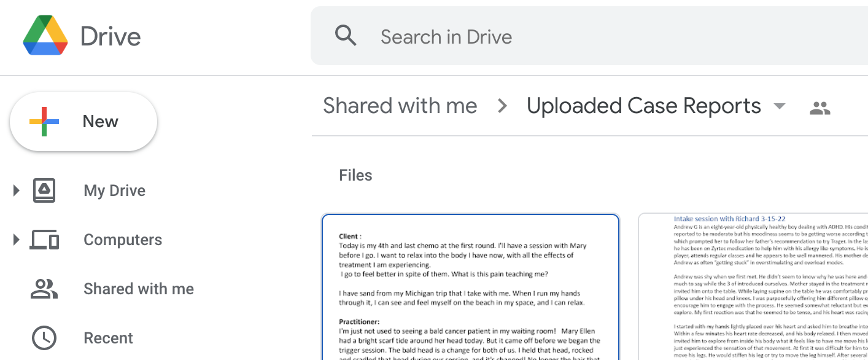Open Recent in sidebar
This screenshot has height=360, width=868.
coord(108,338)
